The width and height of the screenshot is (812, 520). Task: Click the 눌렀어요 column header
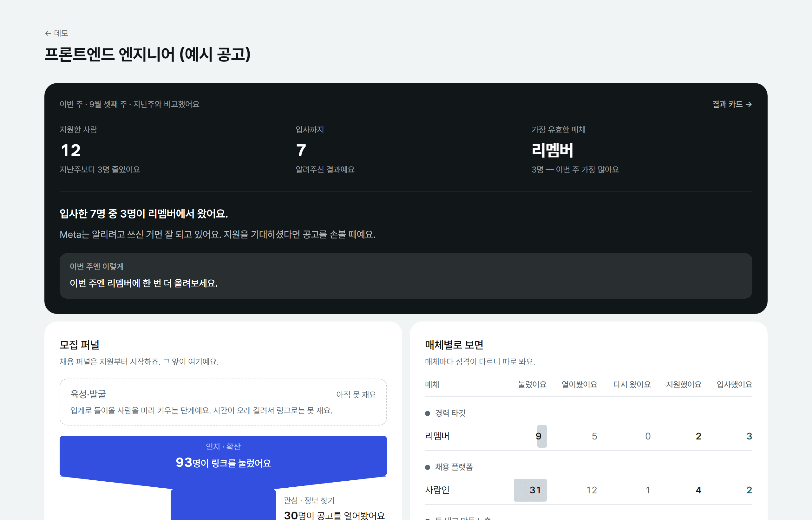(x=532, y=384)
